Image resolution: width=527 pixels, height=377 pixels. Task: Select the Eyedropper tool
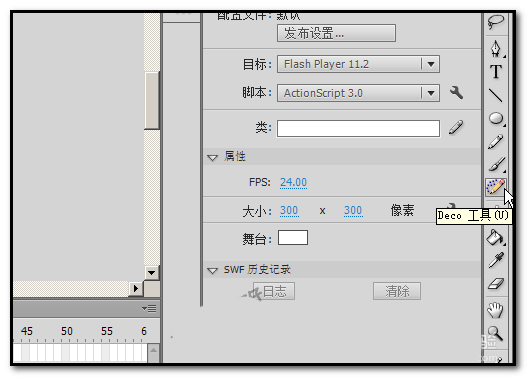click(x=496, y=260)
